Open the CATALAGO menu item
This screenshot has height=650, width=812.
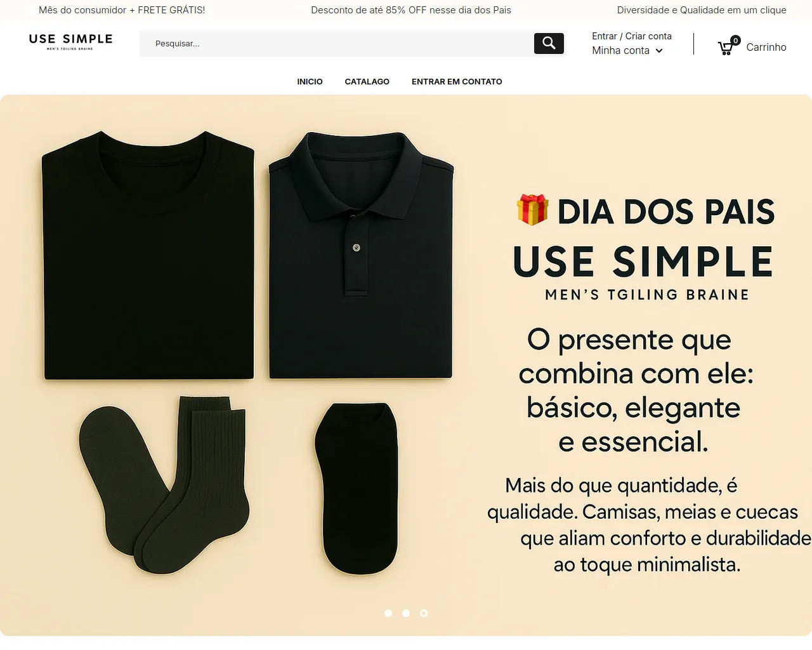(x=367, y=81)
